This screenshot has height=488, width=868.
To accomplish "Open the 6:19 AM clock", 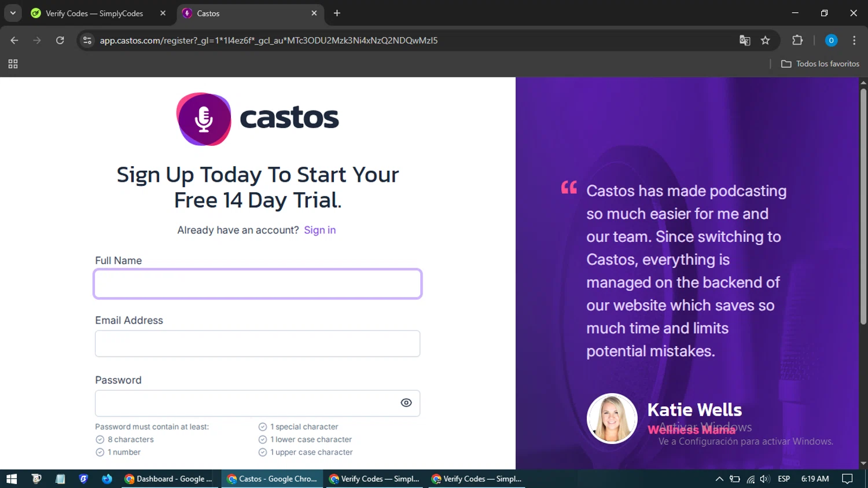I will tap(815, 479).
